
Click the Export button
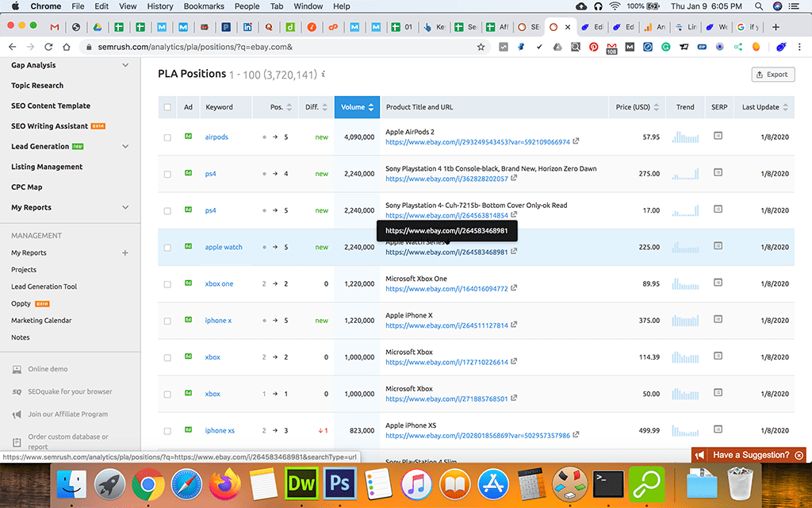[x=772, y=74]
